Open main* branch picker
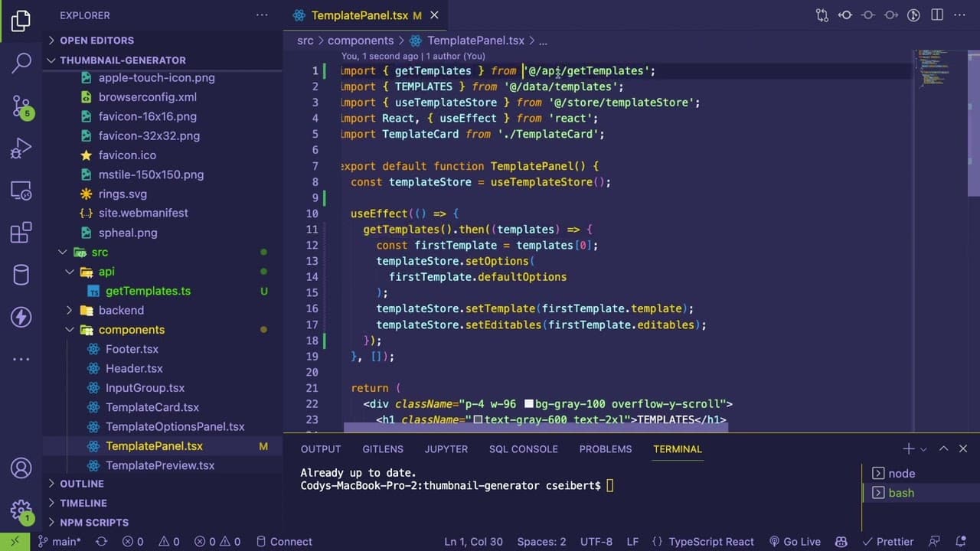Image resolution: width=980 pixels, height=551 pixels. (x=59, y=542)
